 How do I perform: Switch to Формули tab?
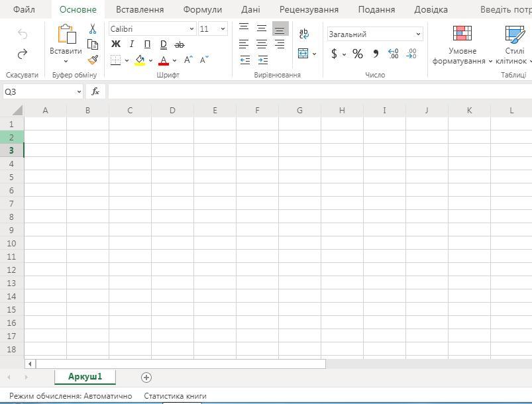tap(203, 9)
